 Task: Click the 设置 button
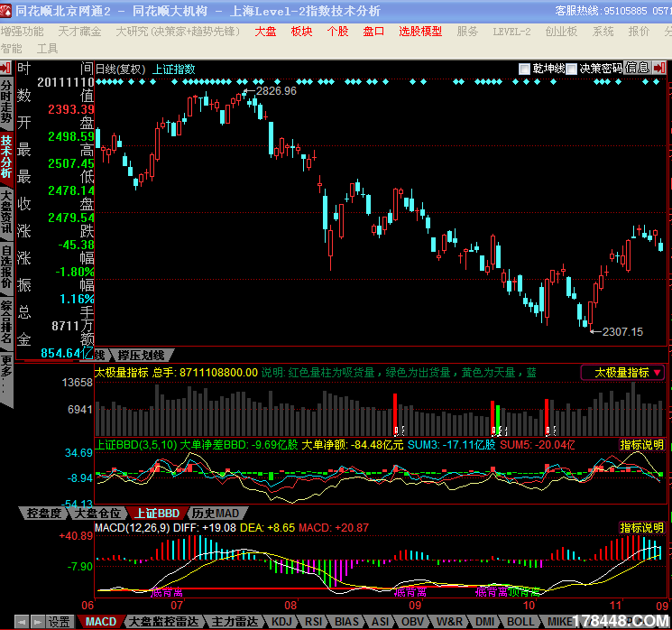(x=59, y=621)
